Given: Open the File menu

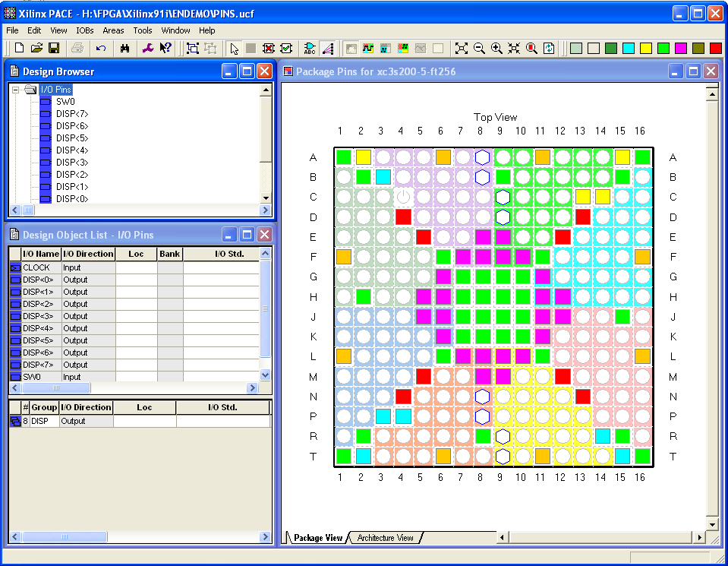Looking at the screenshot, I should point(13,30).
